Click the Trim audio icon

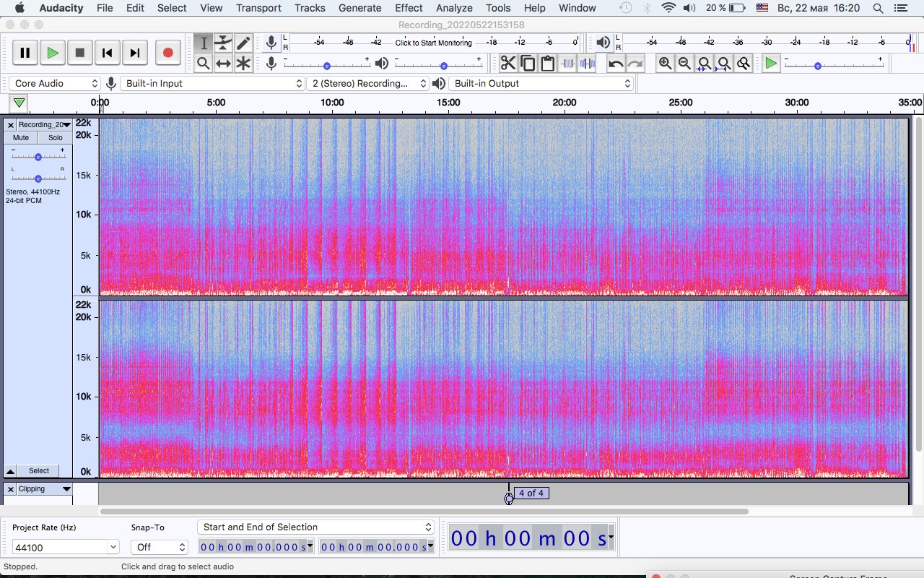(x=567, y=64)
